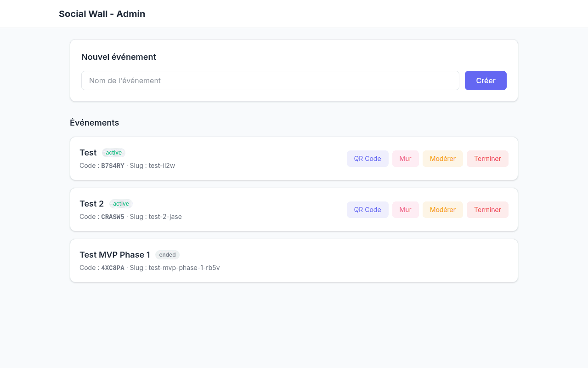Click the event code CRASW5
Screen dimensions: 588x368
tap(113, 217)
